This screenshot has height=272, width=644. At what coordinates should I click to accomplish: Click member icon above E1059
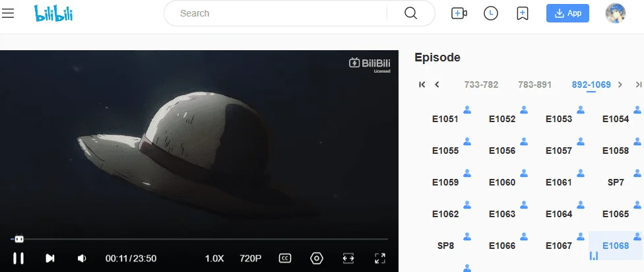(x=467, y=173)
